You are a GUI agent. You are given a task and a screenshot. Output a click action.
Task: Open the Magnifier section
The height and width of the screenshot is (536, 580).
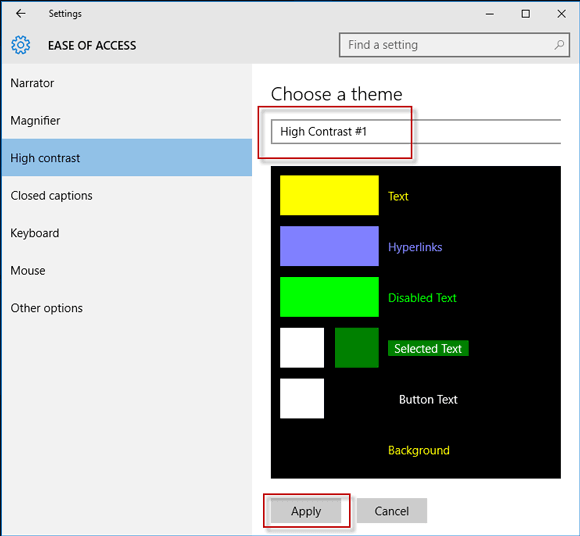point(127,120)
